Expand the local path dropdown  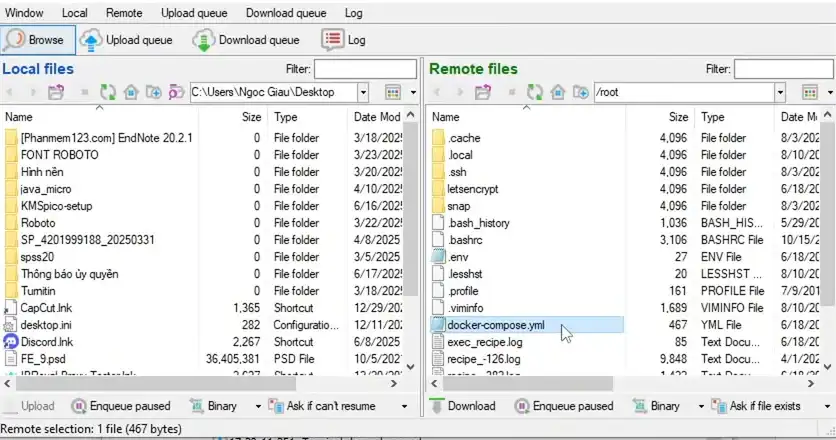[363, 92]
